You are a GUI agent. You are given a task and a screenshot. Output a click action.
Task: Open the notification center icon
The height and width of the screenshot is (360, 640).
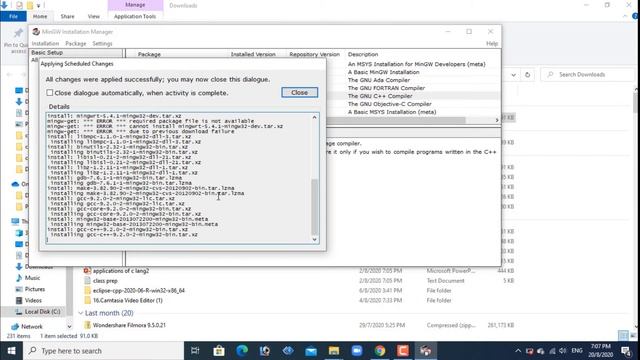tap(626, 351)
